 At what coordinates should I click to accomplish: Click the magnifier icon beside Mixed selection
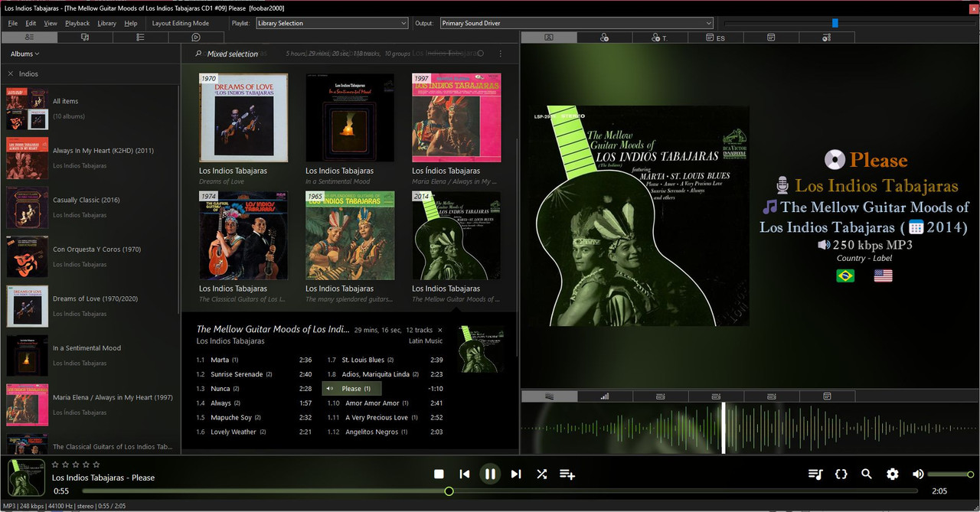coord(198,54)
